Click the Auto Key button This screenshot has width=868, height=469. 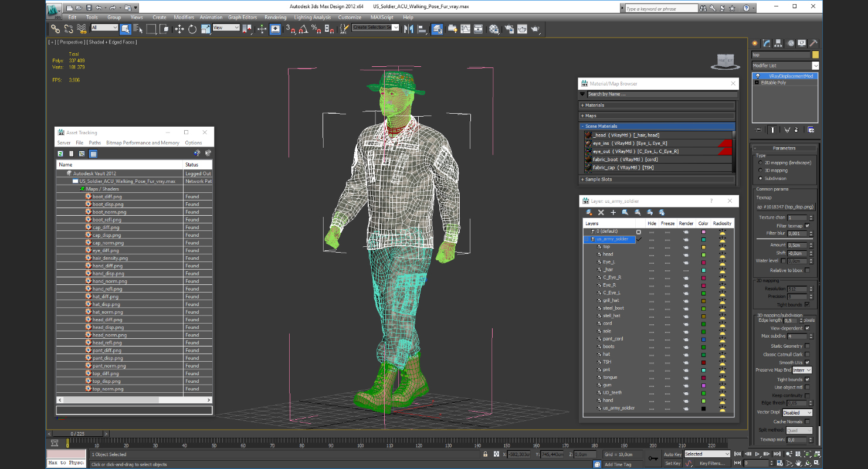click(672, 454)
